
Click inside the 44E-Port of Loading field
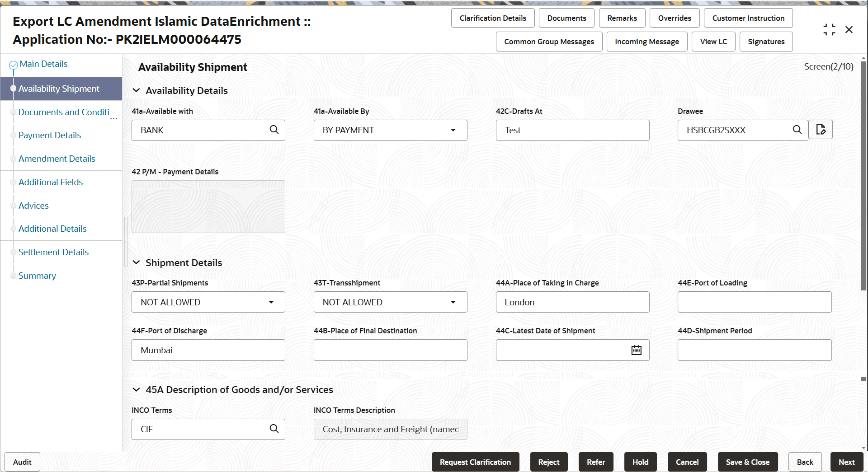(x=754, y=302)
